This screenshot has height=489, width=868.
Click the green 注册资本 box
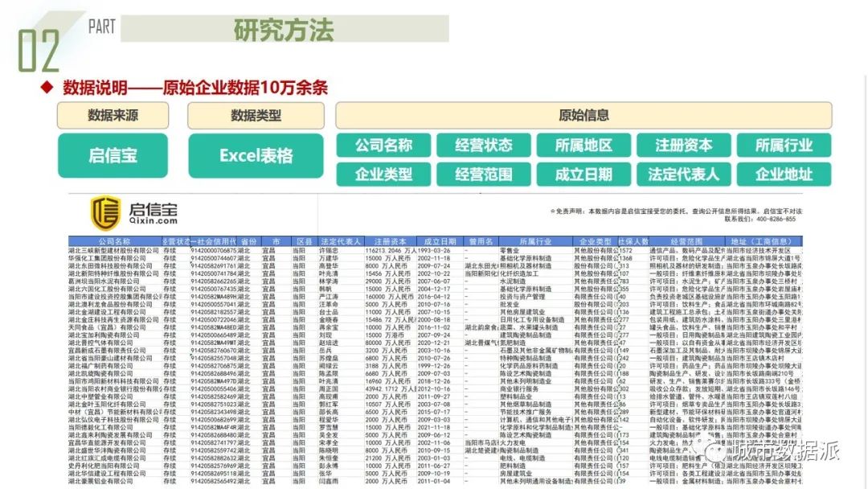coord(684,145)
